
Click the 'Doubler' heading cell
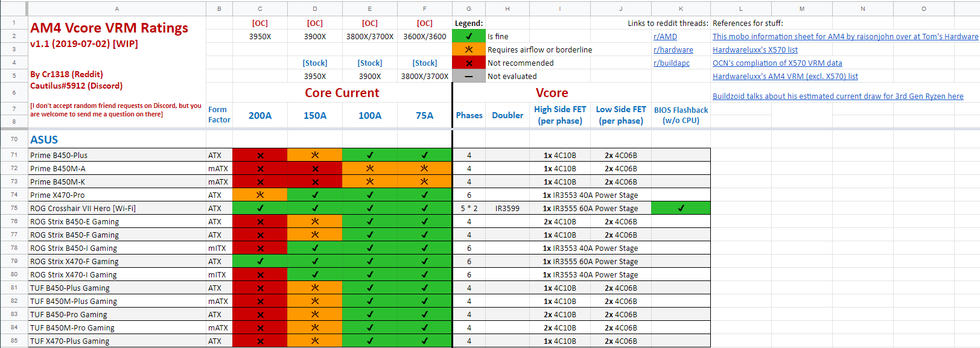tap(507, 115)
